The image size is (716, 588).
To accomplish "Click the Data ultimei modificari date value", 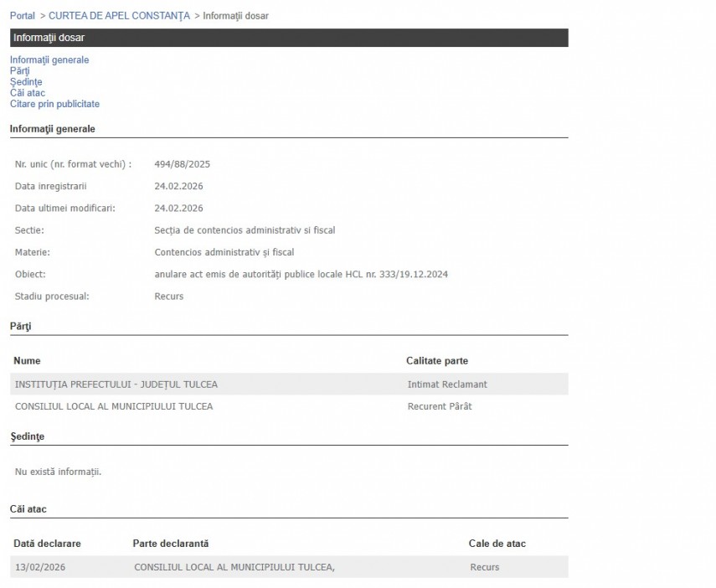I will coord(178,208).
